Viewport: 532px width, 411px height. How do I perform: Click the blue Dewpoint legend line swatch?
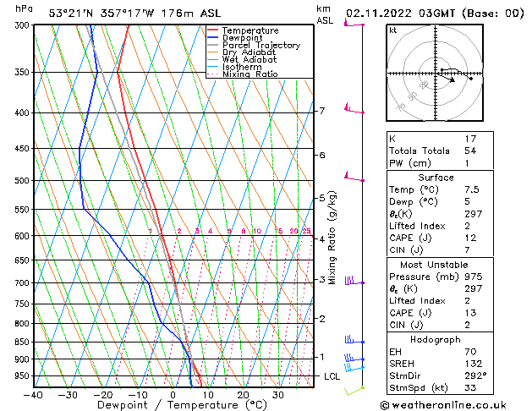coord(213,37)
